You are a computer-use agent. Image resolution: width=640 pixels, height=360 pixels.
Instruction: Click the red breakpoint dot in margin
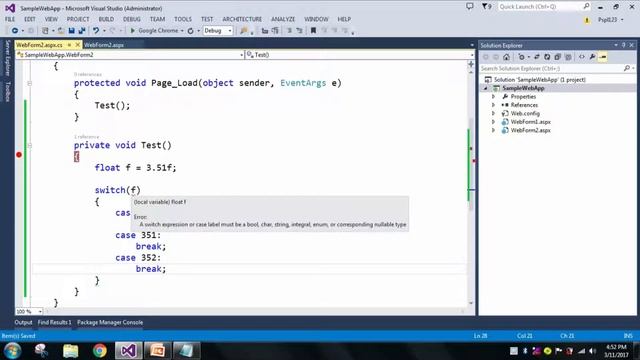19,155
